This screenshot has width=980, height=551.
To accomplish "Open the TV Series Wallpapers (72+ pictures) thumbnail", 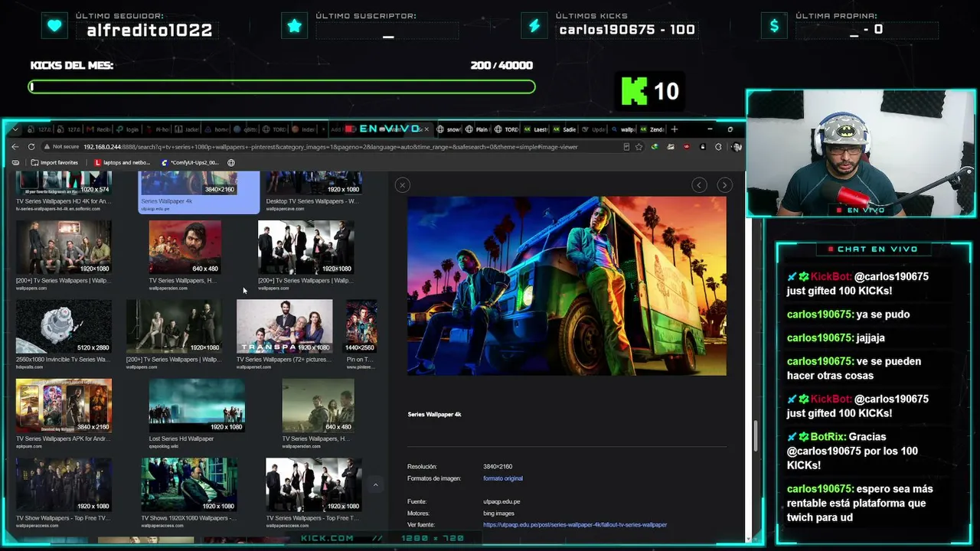I will [x=284, y=327].
